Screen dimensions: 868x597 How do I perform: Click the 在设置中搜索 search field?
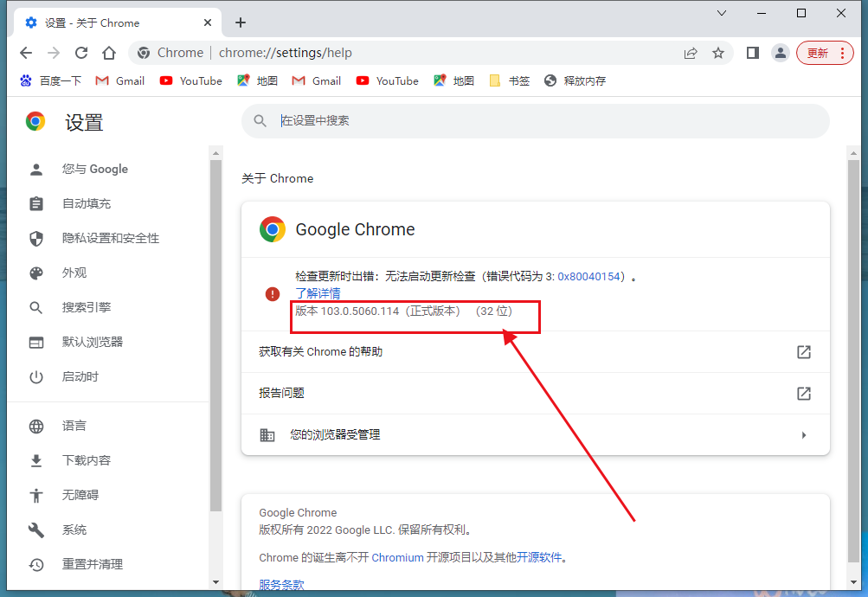(536, 120)
